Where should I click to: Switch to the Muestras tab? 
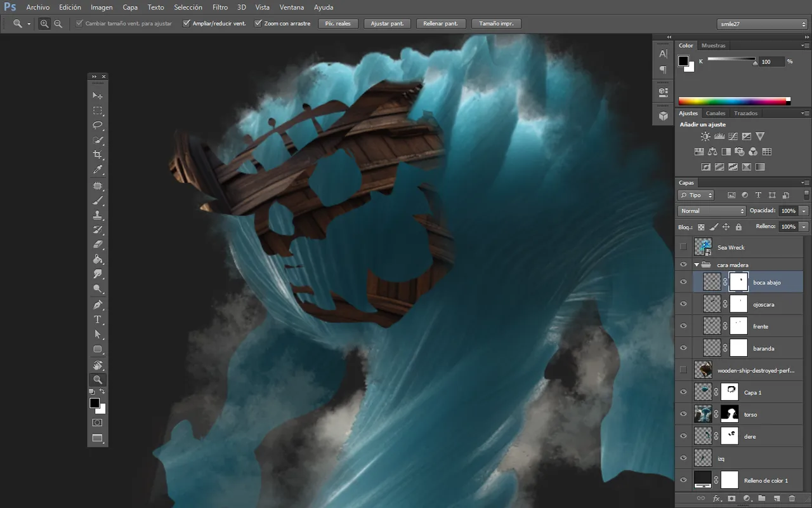tap(714, 46)
